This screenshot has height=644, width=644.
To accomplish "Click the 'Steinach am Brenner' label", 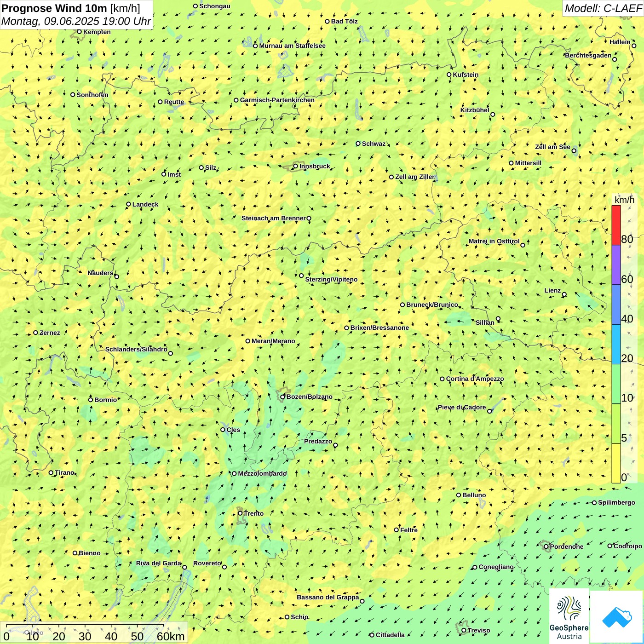I will pos(274,218).
